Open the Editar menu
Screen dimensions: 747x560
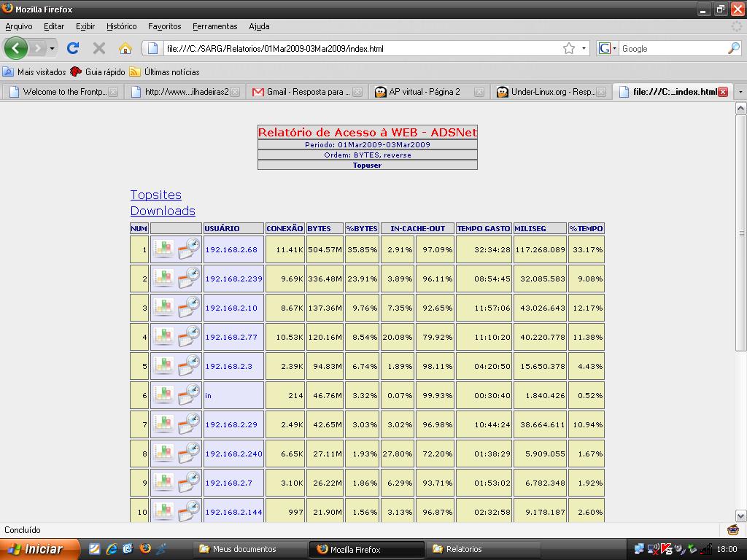54,26
